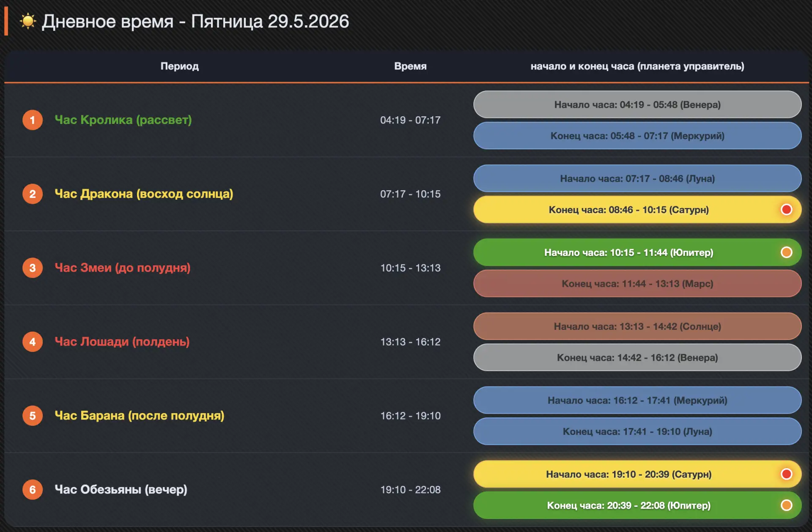Select green pill Конец часа: 20:39 - 22:08 (Юпитер)
Image resolution: width=812 pixels, height=532 pixels.
[x=637, y=505]
